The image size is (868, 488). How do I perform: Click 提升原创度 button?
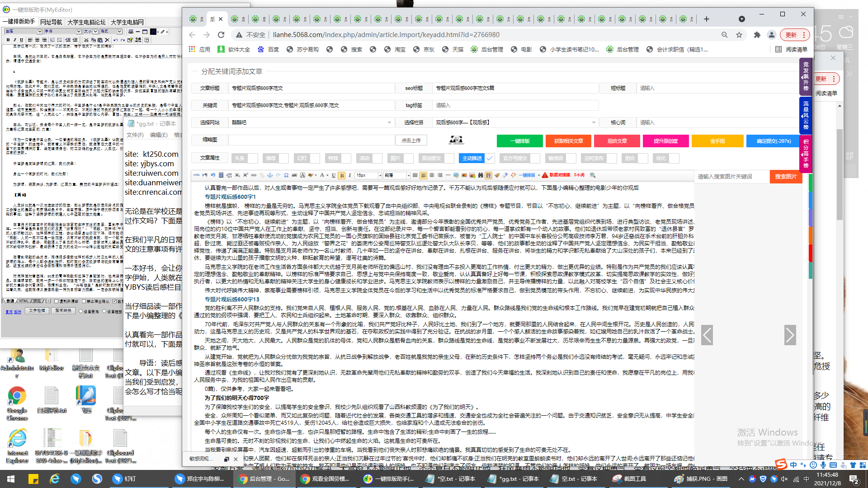click(x=665, y=141)
